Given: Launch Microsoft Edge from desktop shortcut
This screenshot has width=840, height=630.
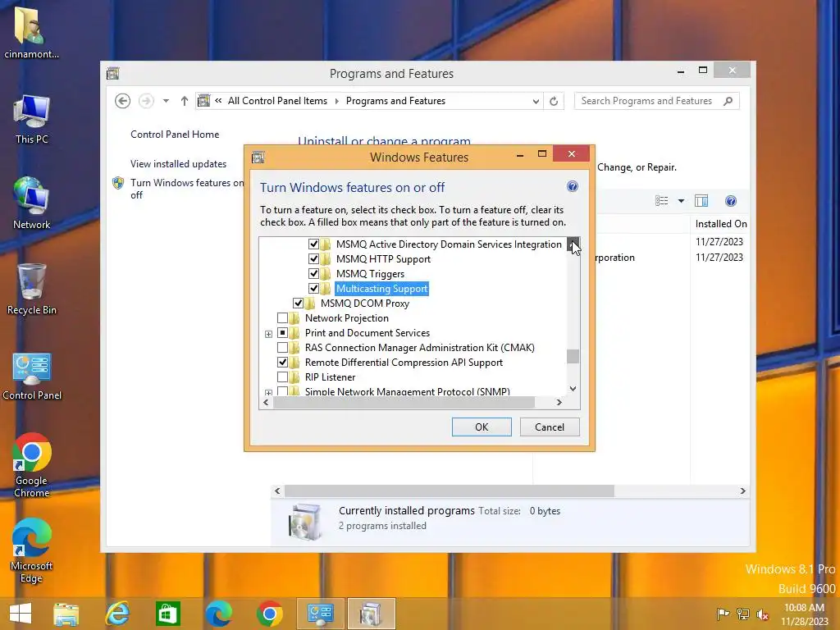Looking at the screenshot, I should (x=32, y=550).
